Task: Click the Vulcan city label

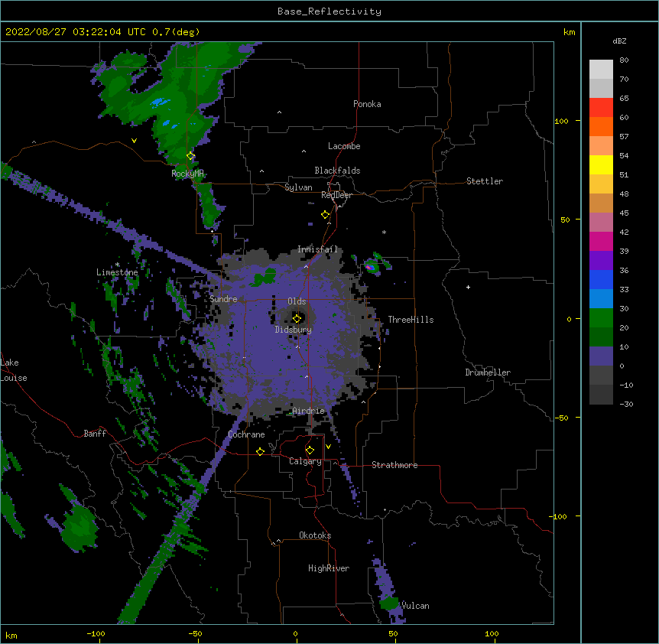Action: (x=415, y=606)
